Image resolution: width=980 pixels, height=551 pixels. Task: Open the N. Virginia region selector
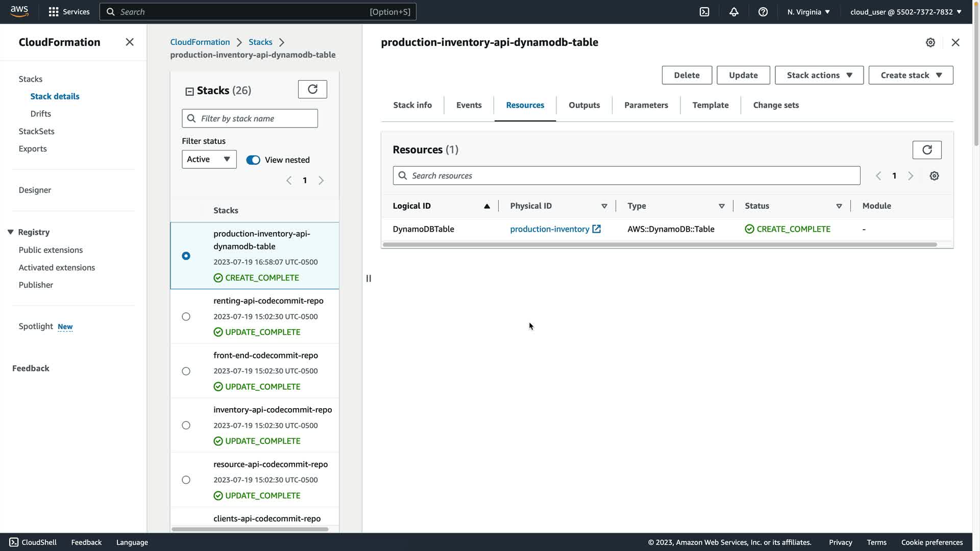coord(808,12)
